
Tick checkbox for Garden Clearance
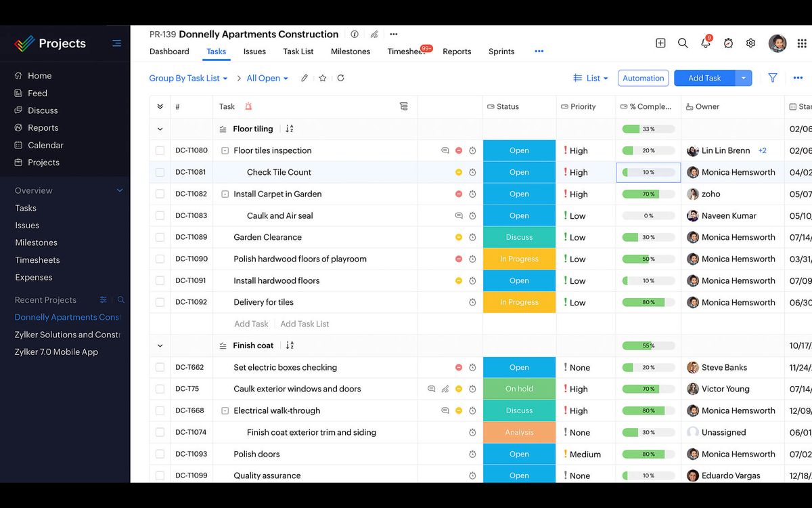pyautogui.click(x=160, y=237)
